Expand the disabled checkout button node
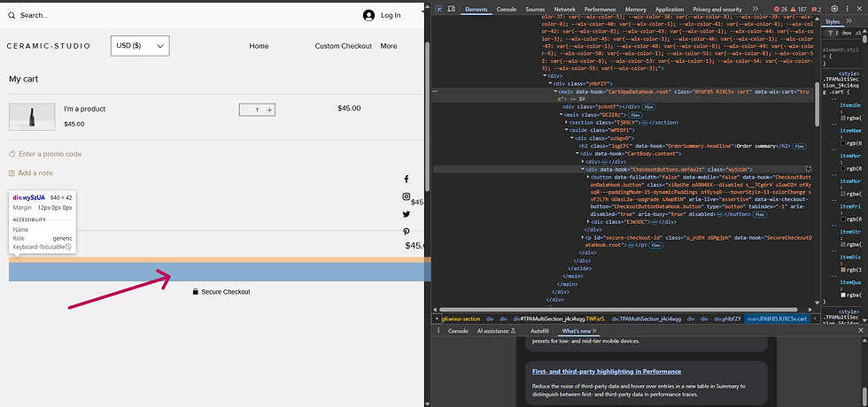 tap(588, 177)
